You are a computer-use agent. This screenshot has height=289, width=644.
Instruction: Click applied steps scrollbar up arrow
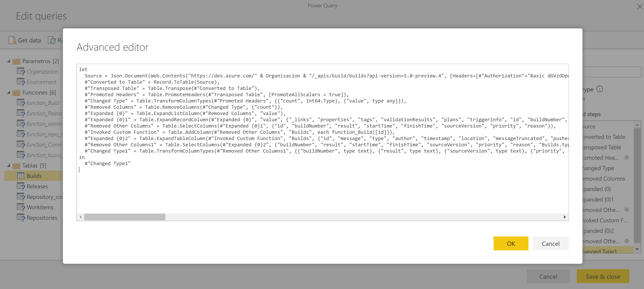pos(637,125)
